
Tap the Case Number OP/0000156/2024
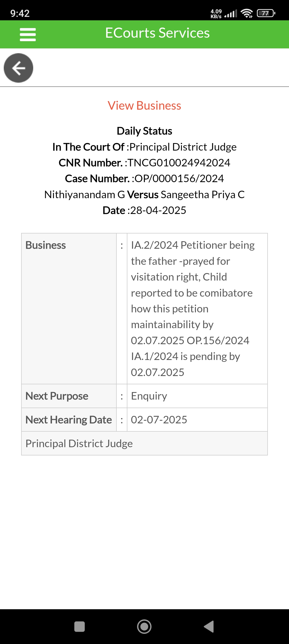coord(179,178)
